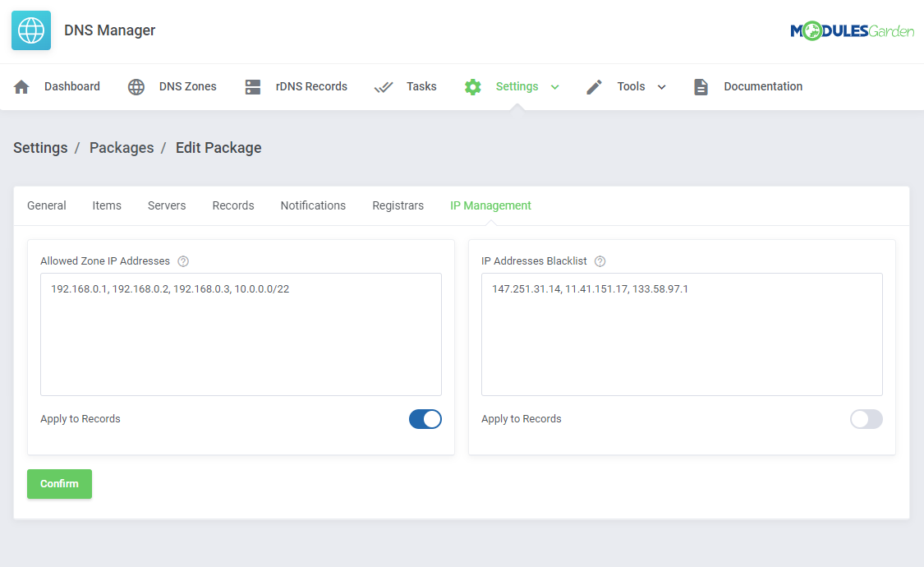Open rDNS Records page

click(312, 86)
